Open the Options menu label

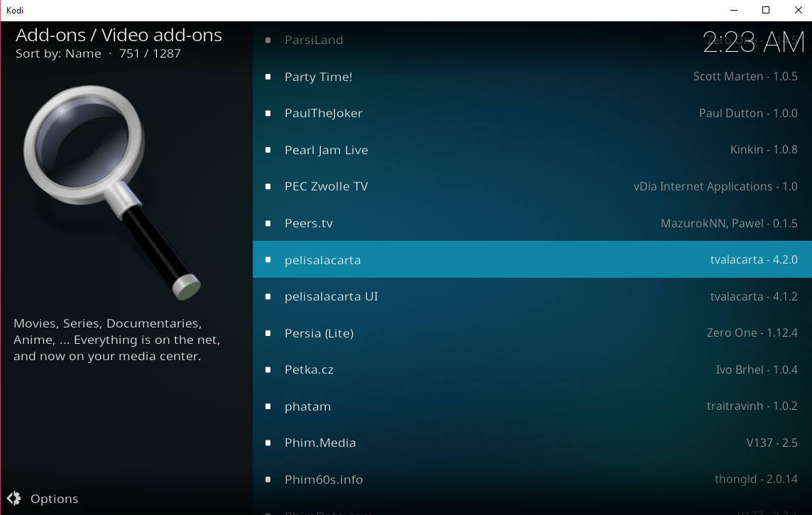click(x=55, y=499)
